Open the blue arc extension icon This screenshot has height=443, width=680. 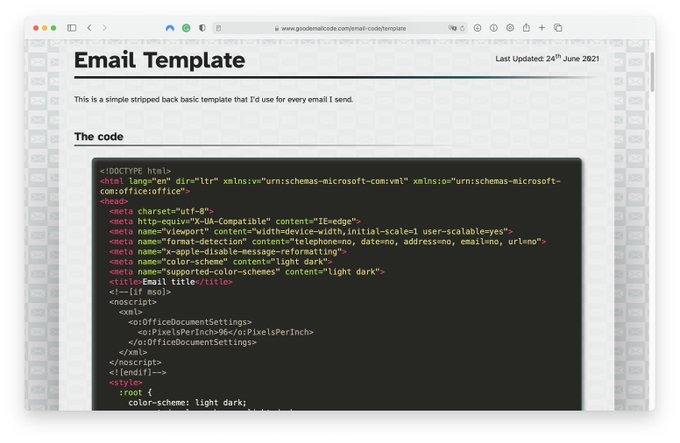(x=170, y=28)
